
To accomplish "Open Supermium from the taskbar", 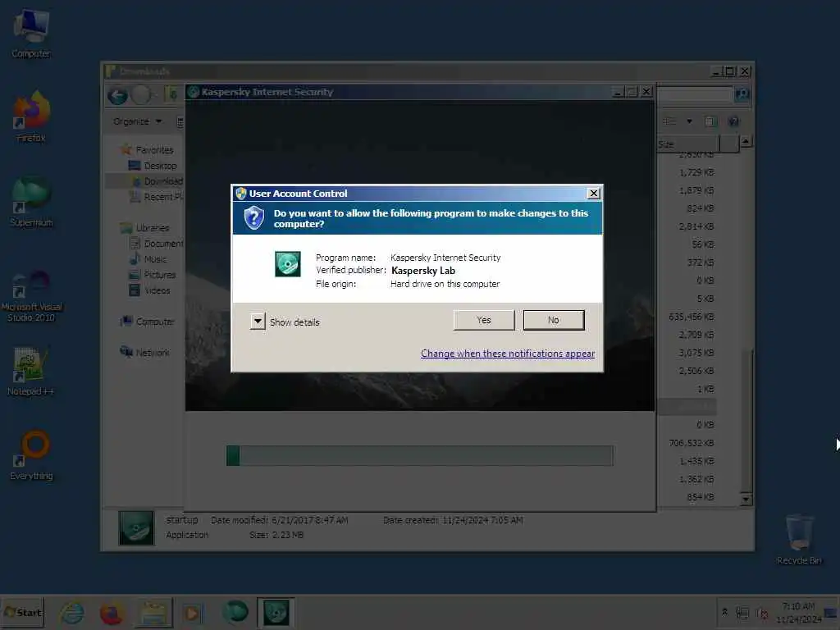I will [235, 613].
